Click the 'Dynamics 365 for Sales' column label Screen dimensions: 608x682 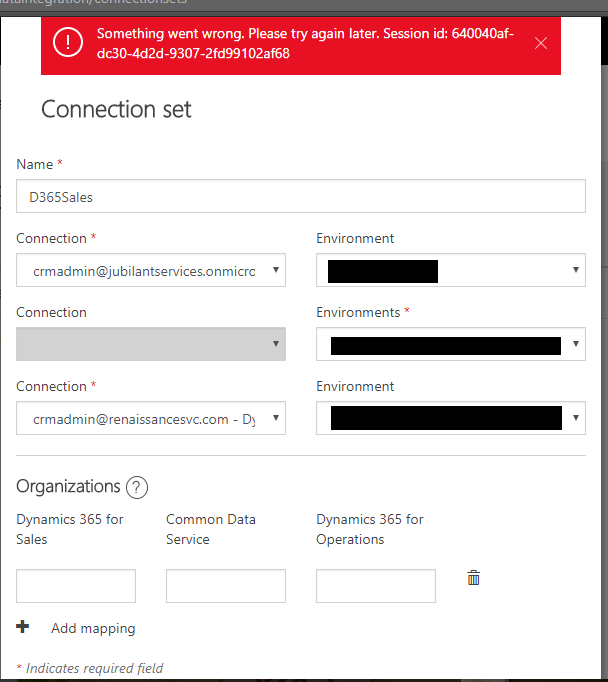click(x=70, y=529)
